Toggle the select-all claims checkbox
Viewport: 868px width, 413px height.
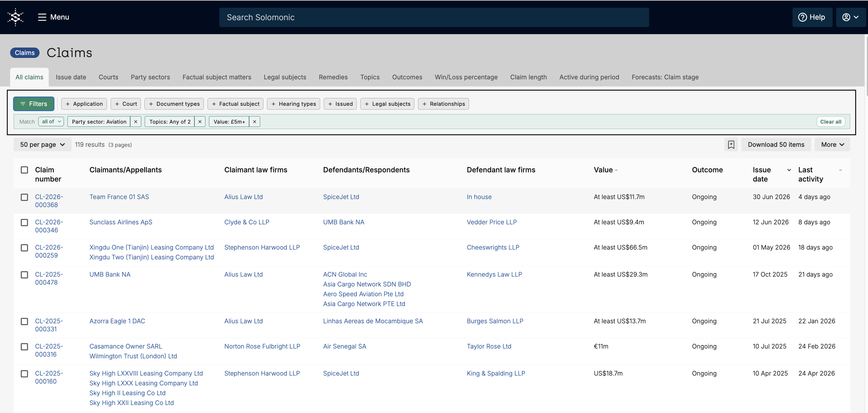tap(24, 170)
